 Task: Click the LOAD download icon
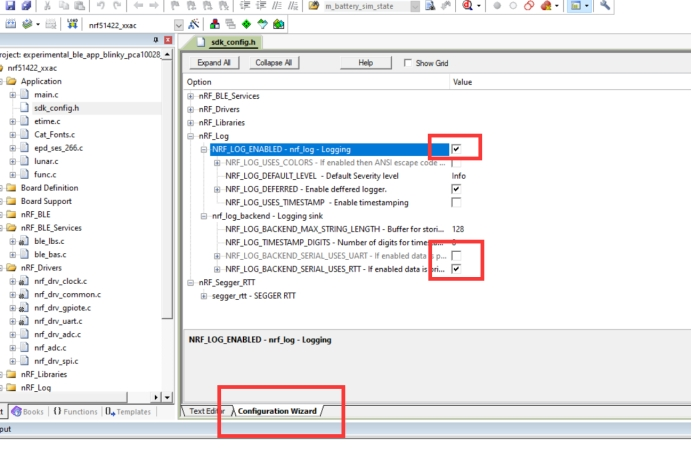pos(72,24)
